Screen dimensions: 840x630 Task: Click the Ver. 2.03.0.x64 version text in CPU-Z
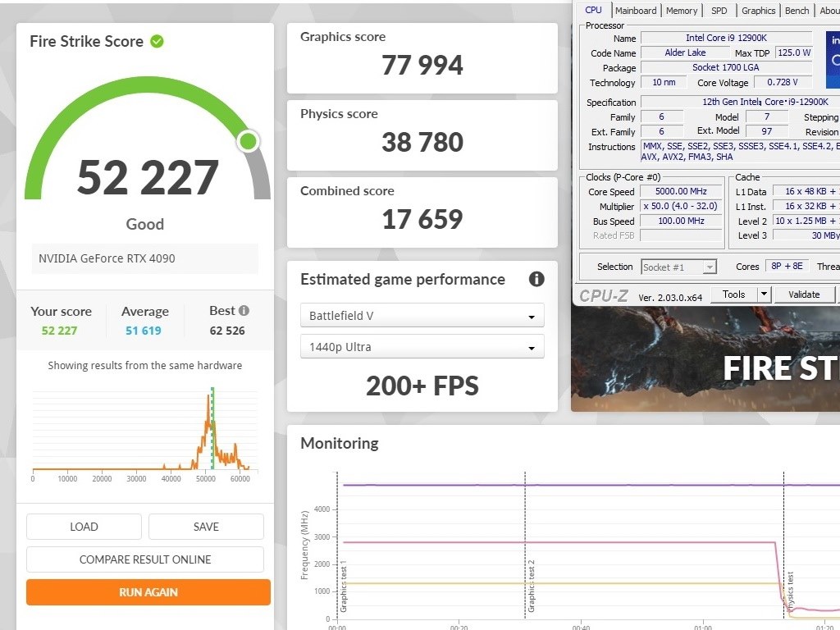670,297
